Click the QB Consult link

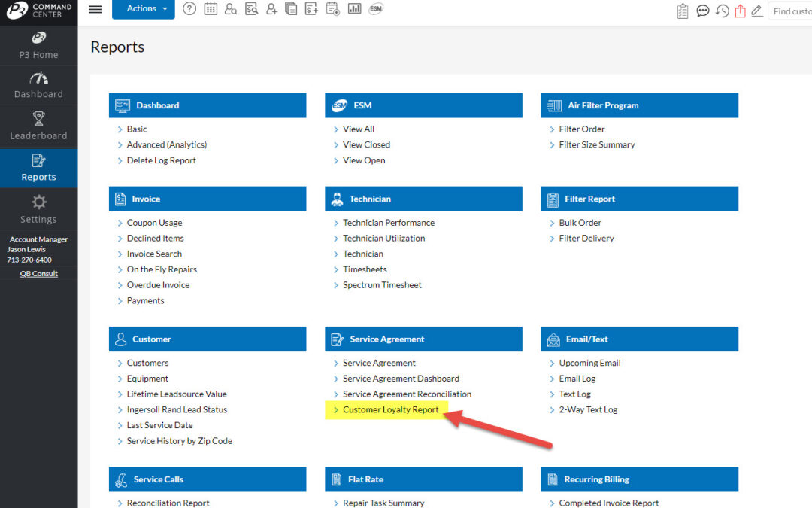(38, 273)
